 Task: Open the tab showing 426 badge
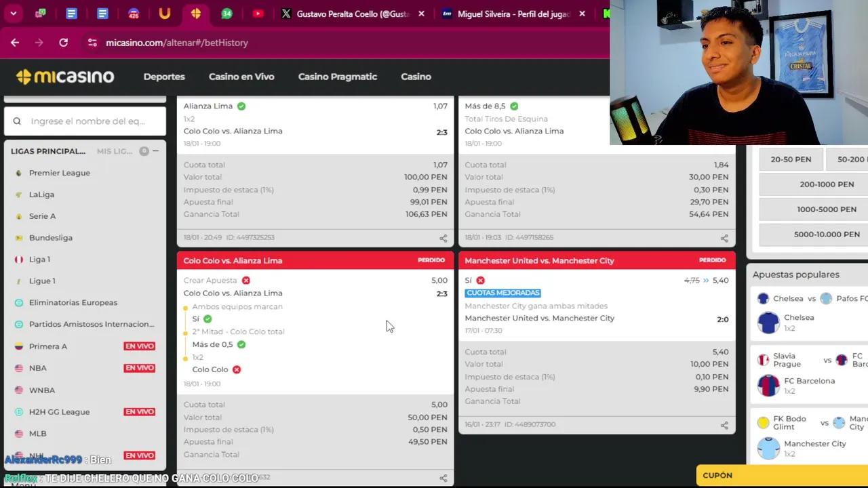click(134, 14)
